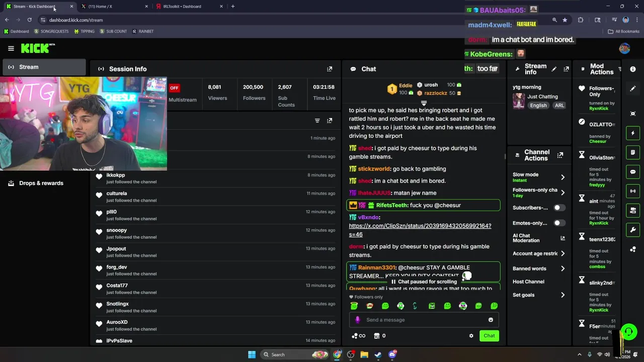Click the profile avatar in Kick header
This screenshot has height=362, width=644.
click(624, 48)
